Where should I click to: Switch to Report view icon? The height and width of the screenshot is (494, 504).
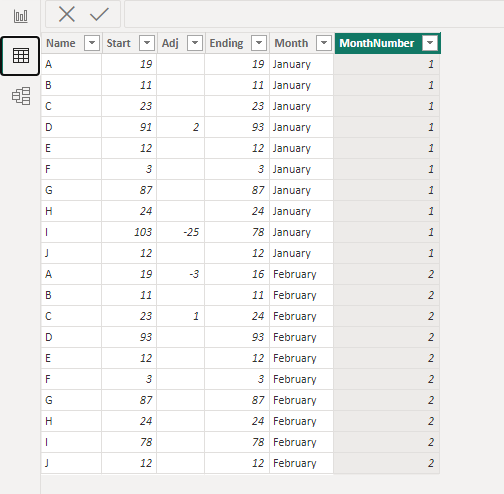(x=21, y=16)
